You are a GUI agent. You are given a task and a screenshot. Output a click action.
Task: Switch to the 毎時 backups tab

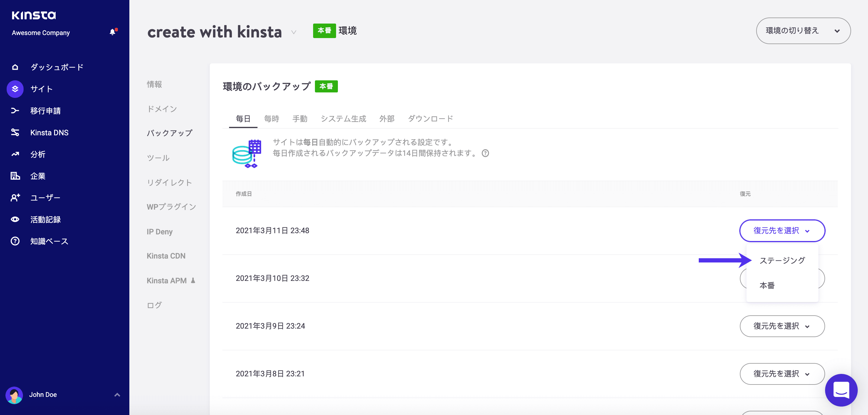point(272,118)
